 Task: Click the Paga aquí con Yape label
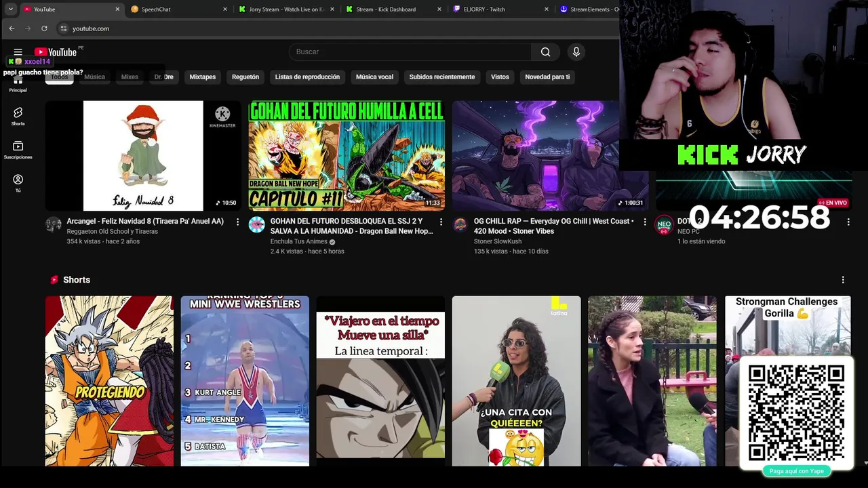797,471
